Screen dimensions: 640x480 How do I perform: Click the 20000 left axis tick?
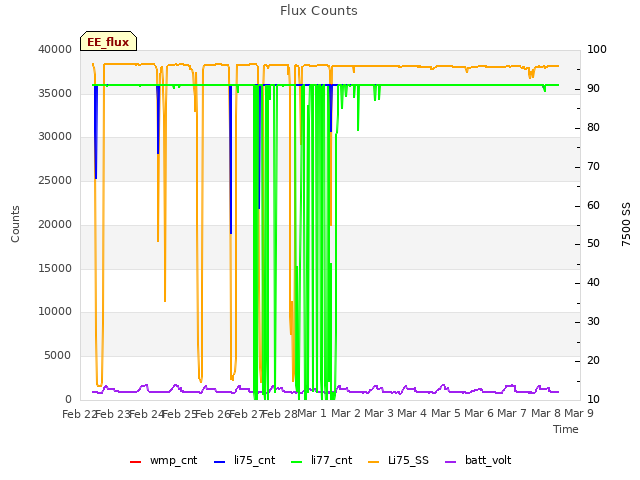tap(55, 224)
